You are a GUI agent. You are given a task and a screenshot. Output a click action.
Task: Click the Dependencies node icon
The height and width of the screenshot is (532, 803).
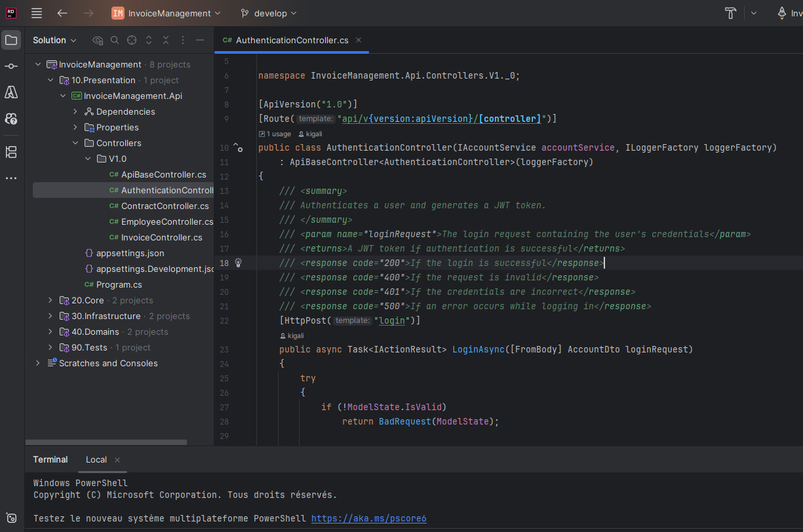pos(89,112)
